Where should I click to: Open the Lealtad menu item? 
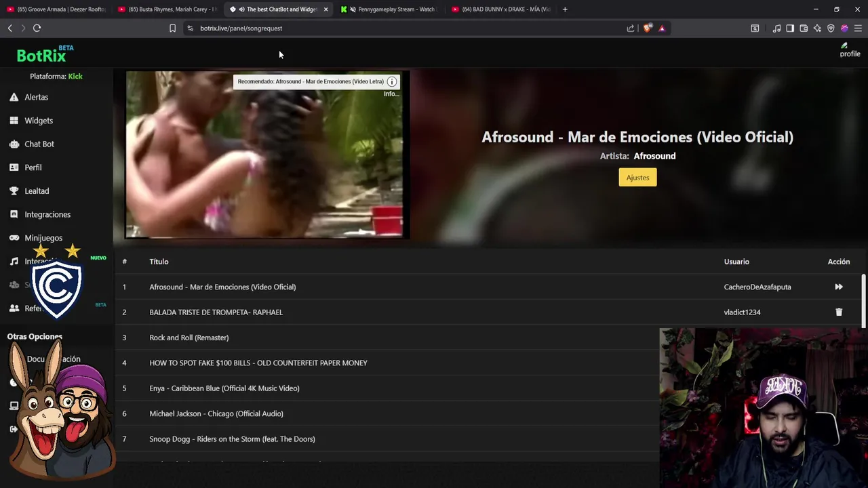point(37,191)
